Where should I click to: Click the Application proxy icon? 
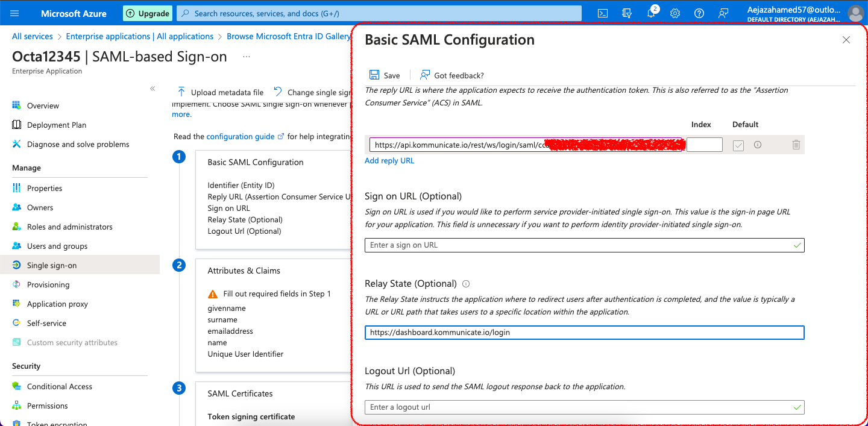point(17,304)
